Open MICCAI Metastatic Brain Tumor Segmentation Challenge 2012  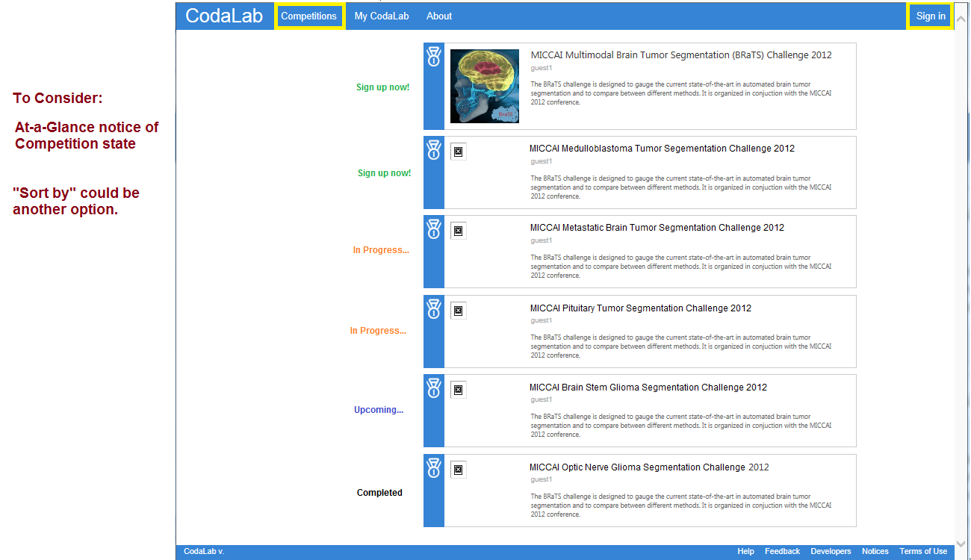[657, 228]
